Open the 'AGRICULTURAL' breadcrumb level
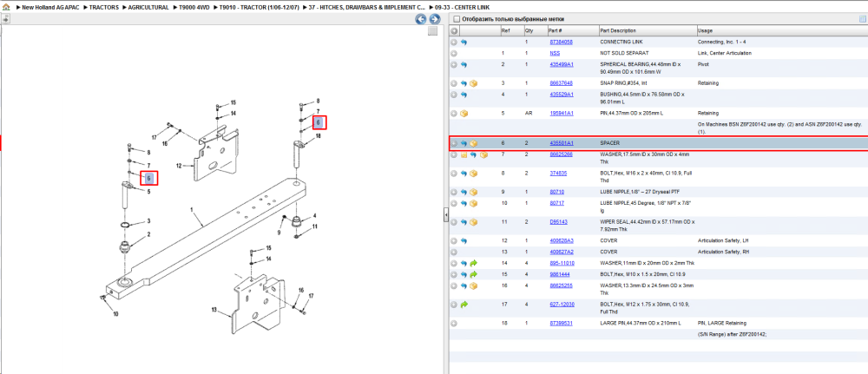 tap(148, 9)
